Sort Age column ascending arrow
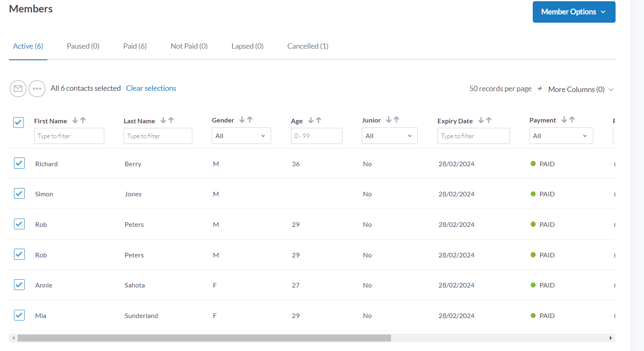The width and height of the screenshot is (644, 351). tap(318, 120)
